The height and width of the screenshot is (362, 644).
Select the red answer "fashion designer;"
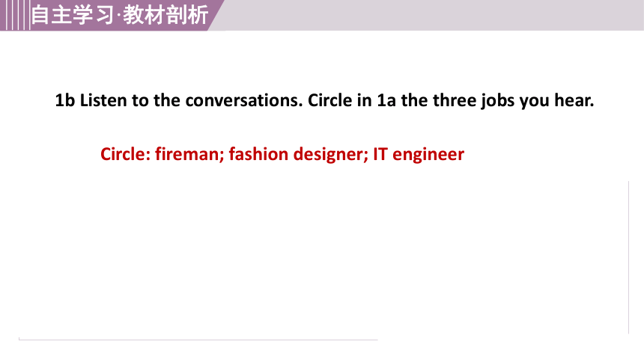point(299,155)
